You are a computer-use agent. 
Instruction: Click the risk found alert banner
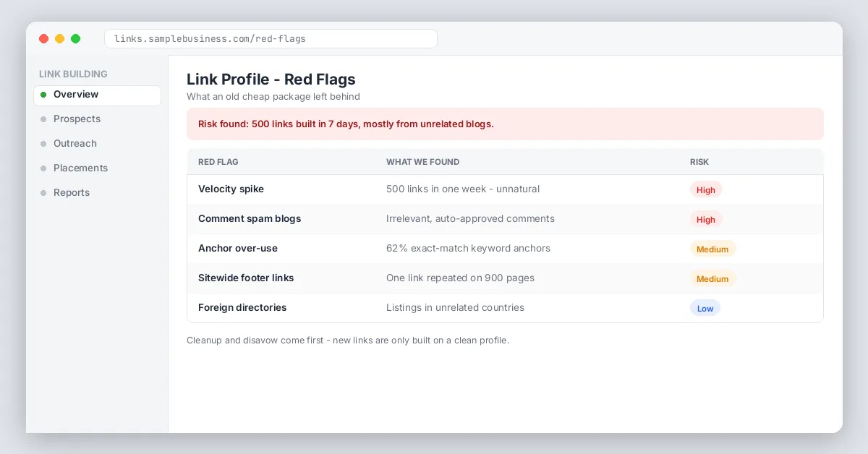pyautogui.click(x=505, y=124)
